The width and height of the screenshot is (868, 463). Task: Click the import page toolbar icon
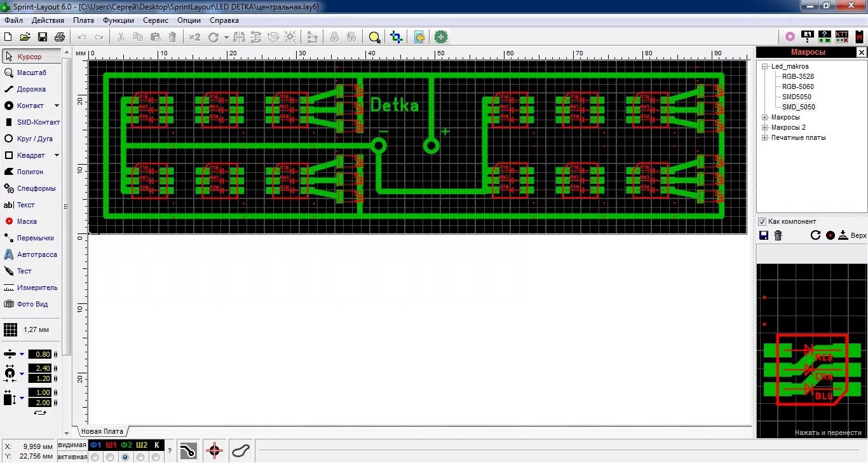[x=419, y=37]
